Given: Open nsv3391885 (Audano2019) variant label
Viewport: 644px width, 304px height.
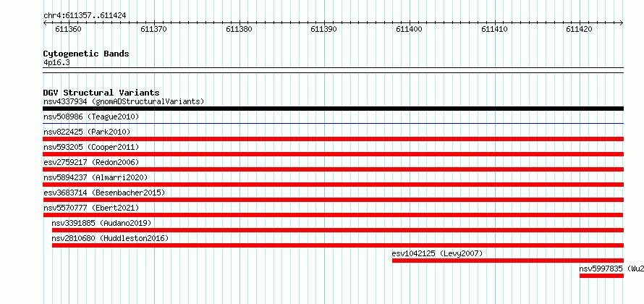Looking at the screenshot, I should 101,223.
